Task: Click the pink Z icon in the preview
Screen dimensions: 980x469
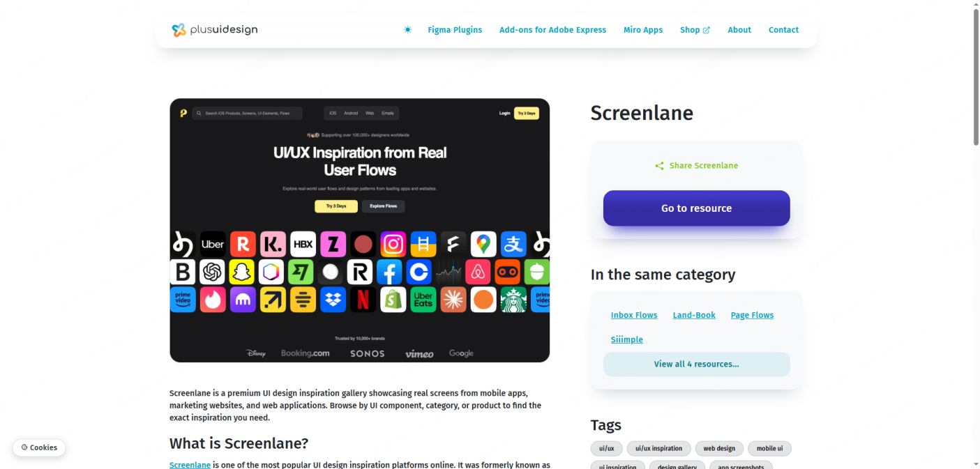Action: [x=333, y=244]
